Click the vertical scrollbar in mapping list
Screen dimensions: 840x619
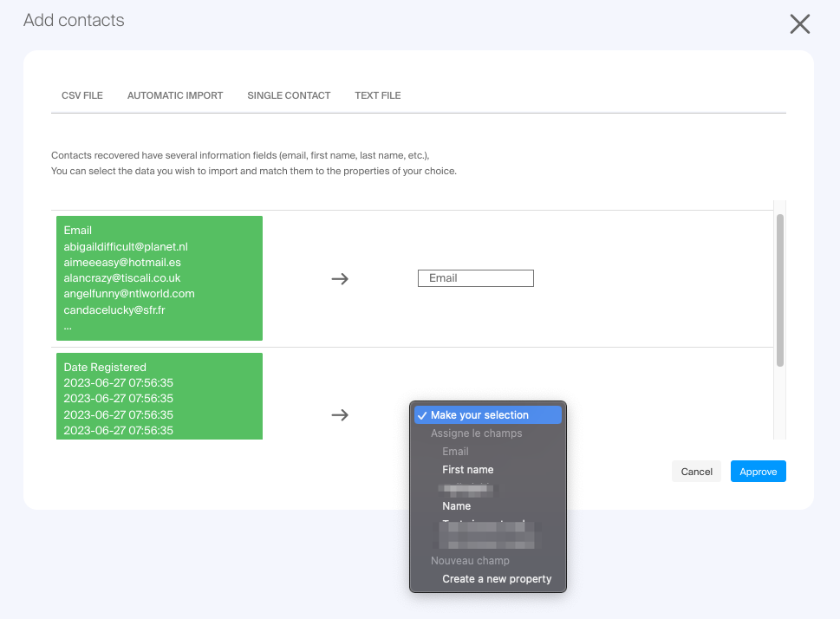pyautogui.click(x=780, y=290)
